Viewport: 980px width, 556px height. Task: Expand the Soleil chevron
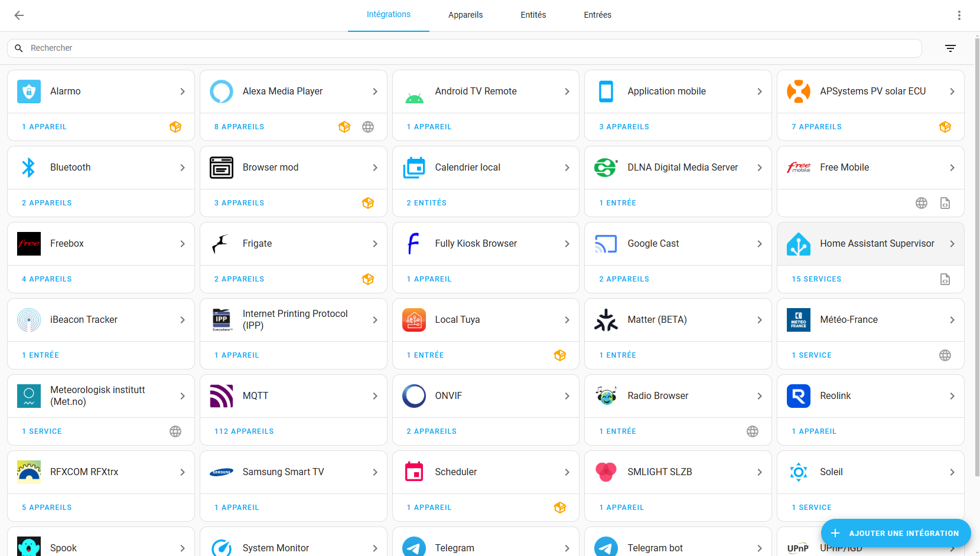[x=952, y=472]
